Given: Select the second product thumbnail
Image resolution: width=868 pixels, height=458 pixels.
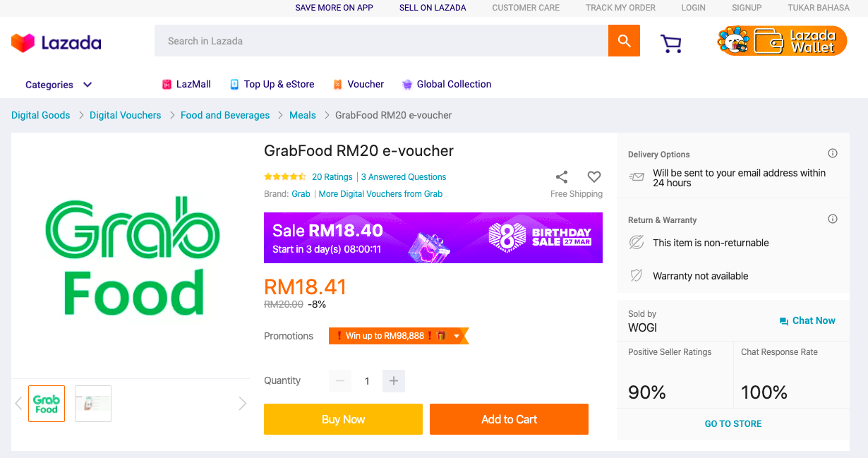Looking at the screenshot, I should coord(93,404).
